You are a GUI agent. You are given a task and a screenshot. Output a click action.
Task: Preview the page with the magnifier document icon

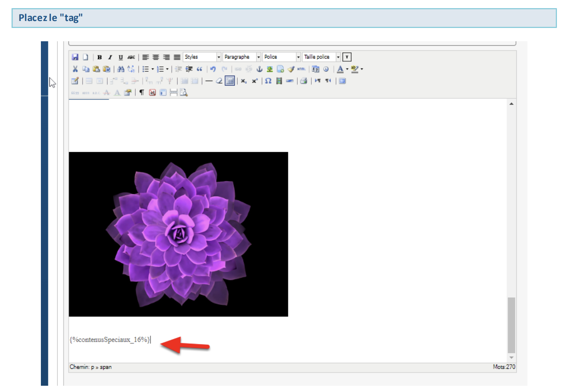184,92
